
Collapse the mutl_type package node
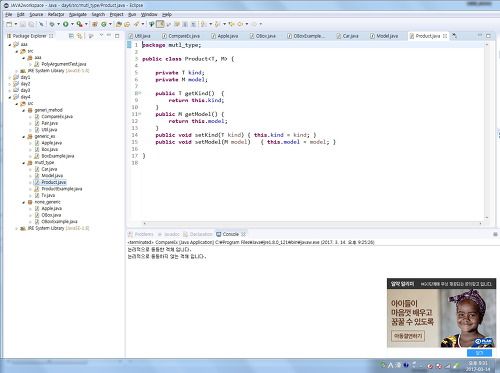tap(24, 163)
